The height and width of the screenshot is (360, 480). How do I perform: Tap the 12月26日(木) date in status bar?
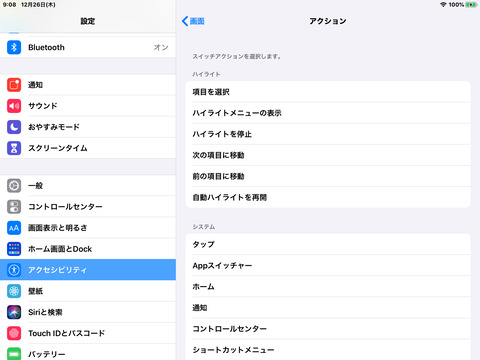pyautogui.click(x=38, y=5)
